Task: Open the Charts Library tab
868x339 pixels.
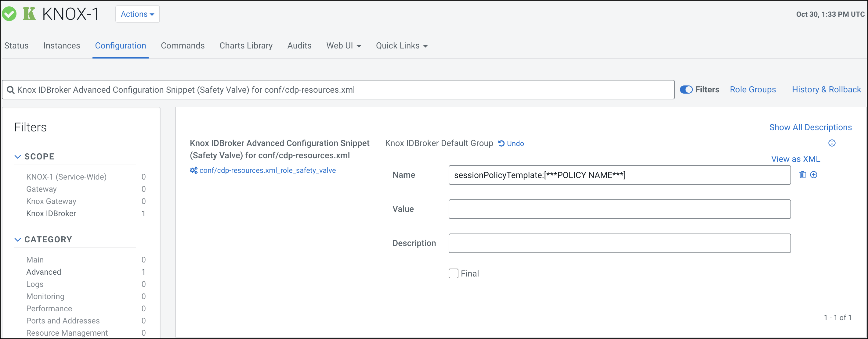Action: (x=246, y=46)
